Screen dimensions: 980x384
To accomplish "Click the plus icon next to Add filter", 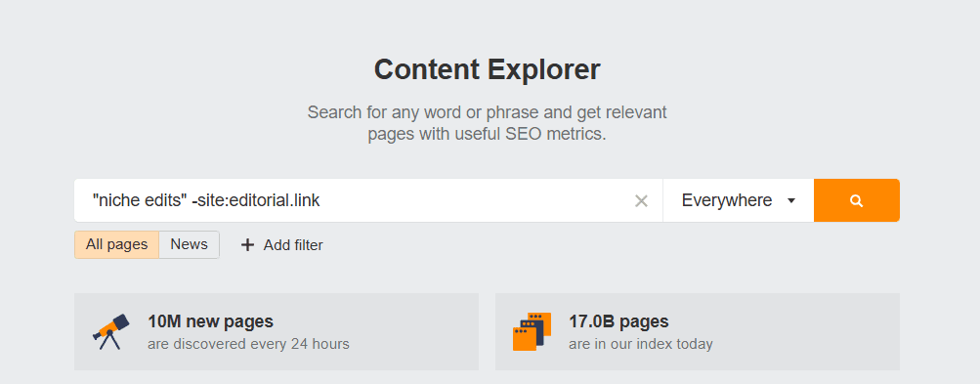I will point(247,245).
